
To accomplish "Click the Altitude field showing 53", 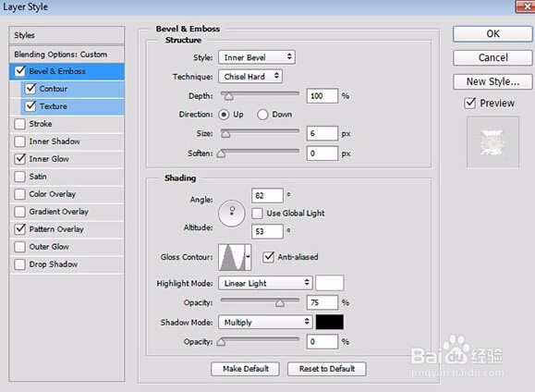I will 267,231.
